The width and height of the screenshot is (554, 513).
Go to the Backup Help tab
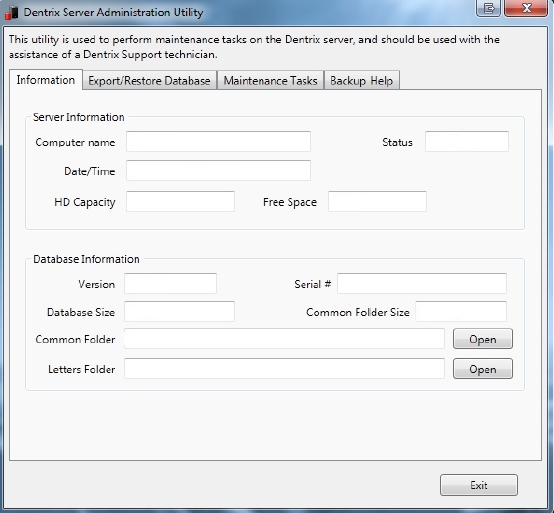click(x=361, y=81)
